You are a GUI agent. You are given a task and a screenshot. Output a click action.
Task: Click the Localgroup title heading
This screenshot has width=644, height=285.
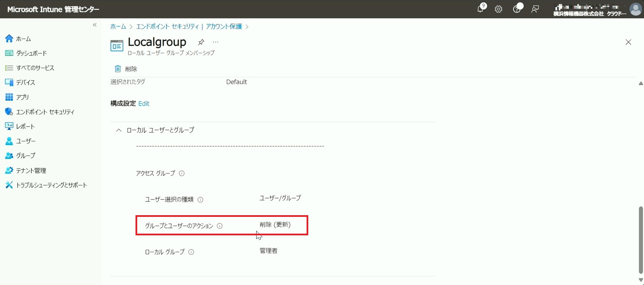157,42
